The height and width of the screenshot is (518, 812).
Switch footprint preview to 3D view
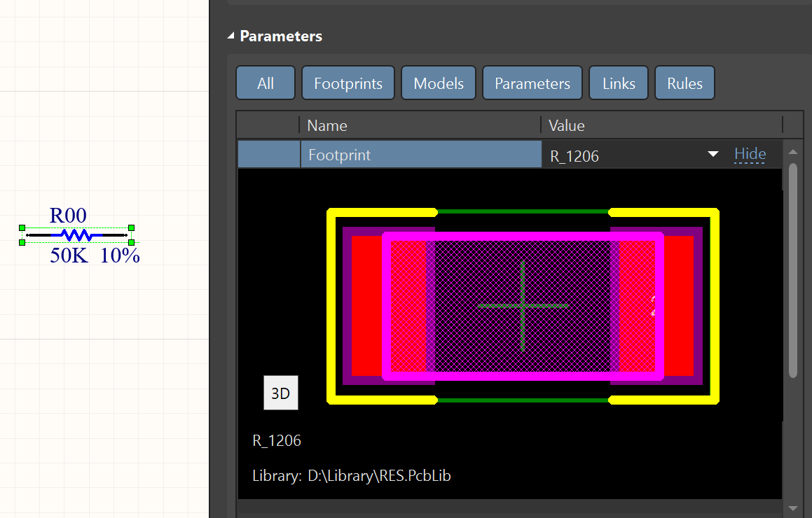(280, 393)
